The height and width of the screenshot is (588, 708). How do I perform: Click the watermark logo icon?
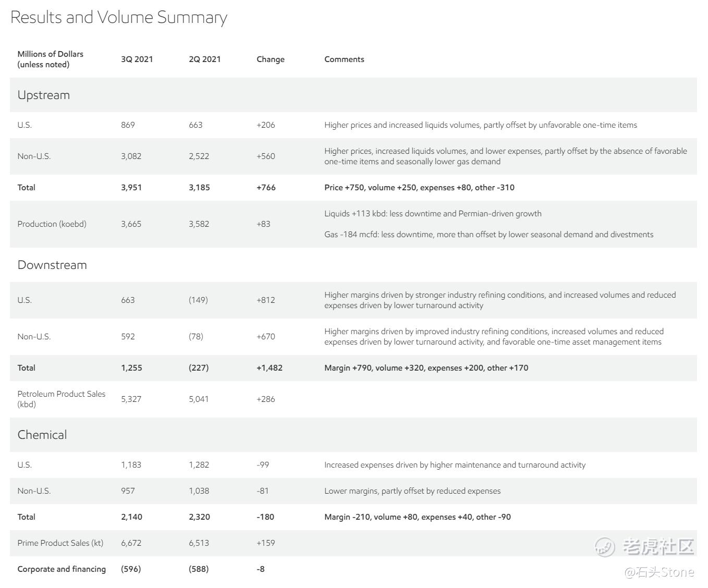tap(605, 546)
